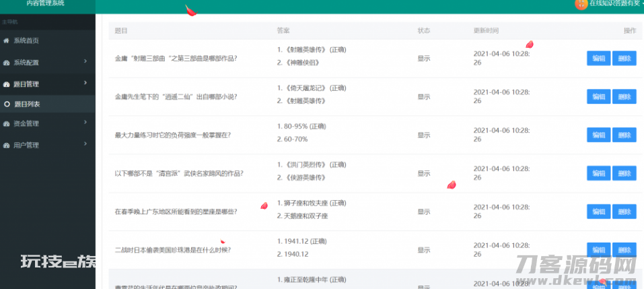This screenshot has height=289, width=644.
Task: Click the home icon beside 系统首页
Action: coord(6,40)
